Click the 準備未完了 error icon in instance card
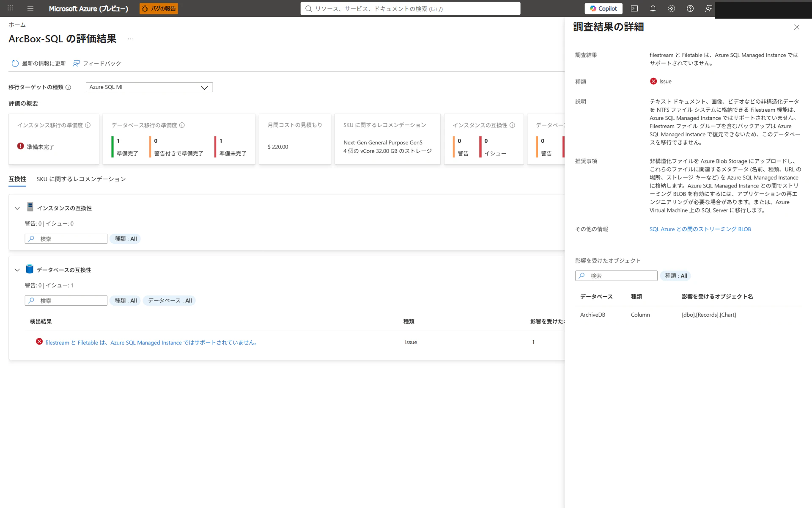The height and width of the screenshot is (508, 812). pyautogui.click(x=20, y=146)
